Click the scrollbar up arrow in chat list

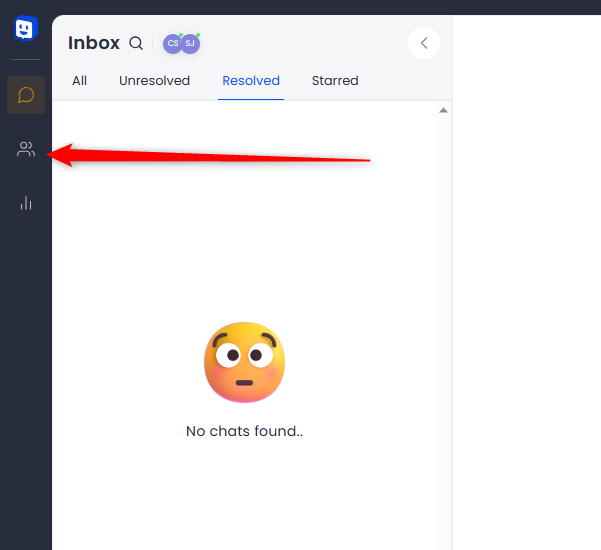click(x=443, y=110)
